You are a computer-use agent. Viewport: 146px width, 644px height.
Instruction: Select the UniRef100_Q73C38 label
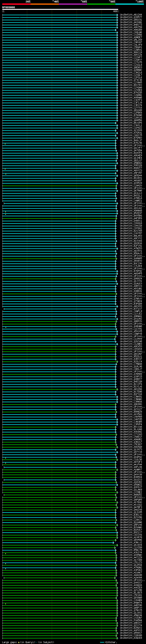(131, 80)
